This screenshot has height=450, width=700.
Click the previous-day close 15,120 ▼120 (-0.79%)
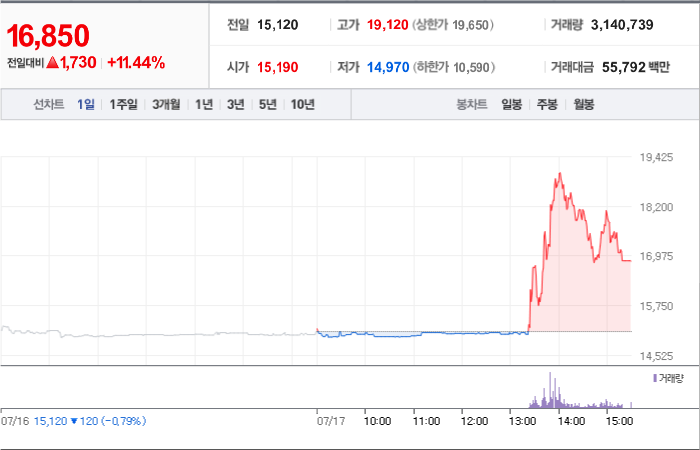(90, 421)
